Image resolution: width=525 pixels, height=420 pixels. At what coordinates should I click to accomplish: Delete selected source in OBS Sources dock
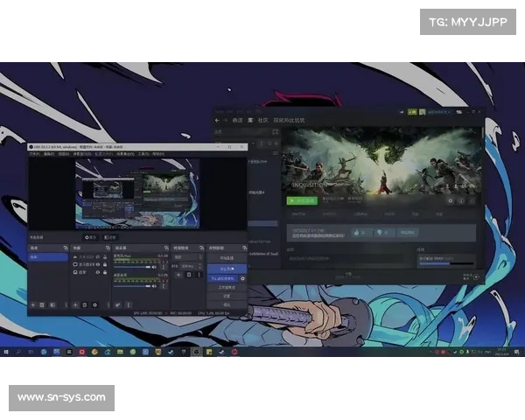tap(85, 304)
